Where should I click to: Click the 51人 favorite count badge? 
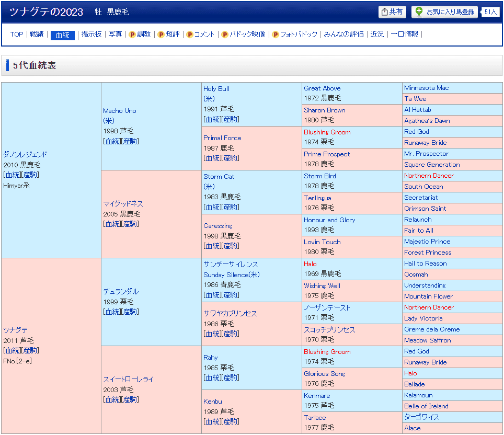(490, 12)
